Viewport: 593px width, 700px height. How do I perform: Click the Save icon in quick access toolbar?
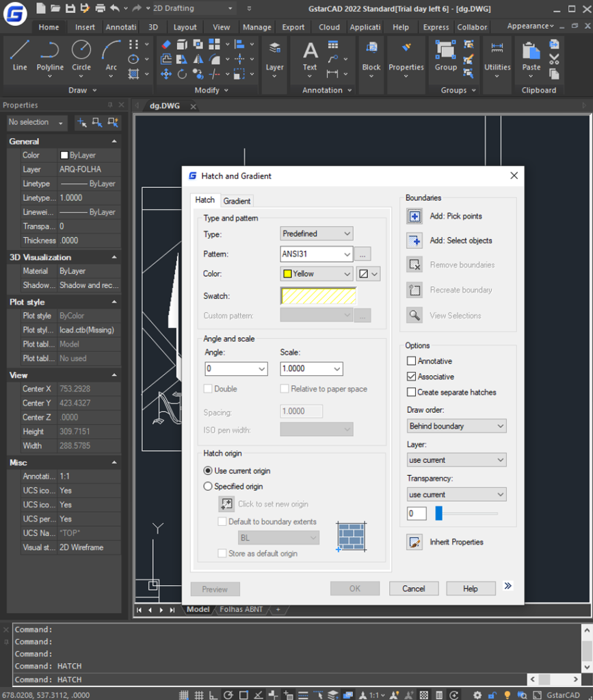70,8
